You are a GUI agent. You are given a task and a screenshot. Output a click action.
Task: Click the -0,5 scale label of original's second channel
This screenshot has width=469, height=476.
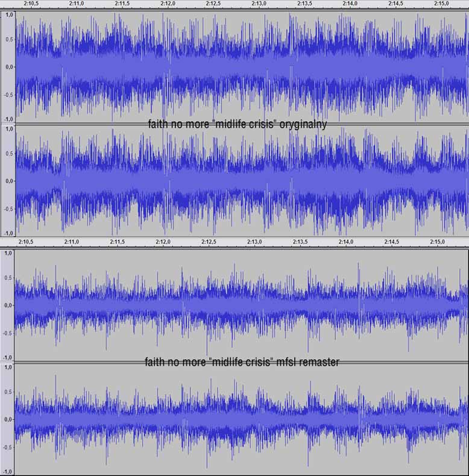8,209
